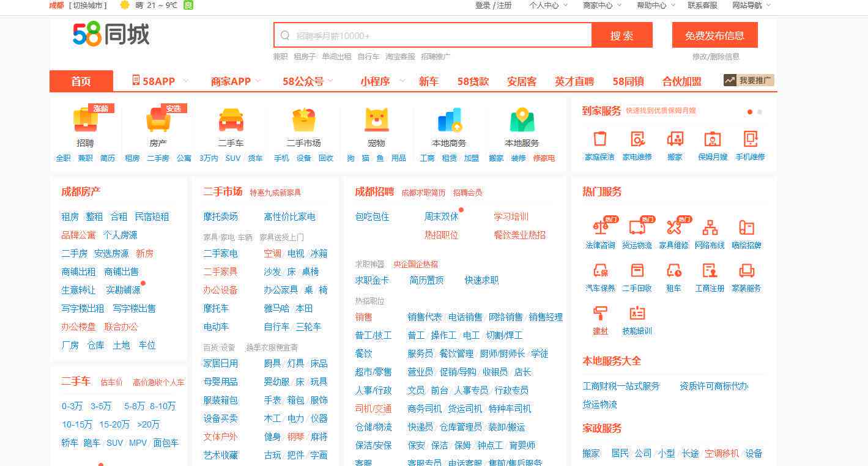
Task: Go to the 新车 nav item
Action: tap(429, 81)
